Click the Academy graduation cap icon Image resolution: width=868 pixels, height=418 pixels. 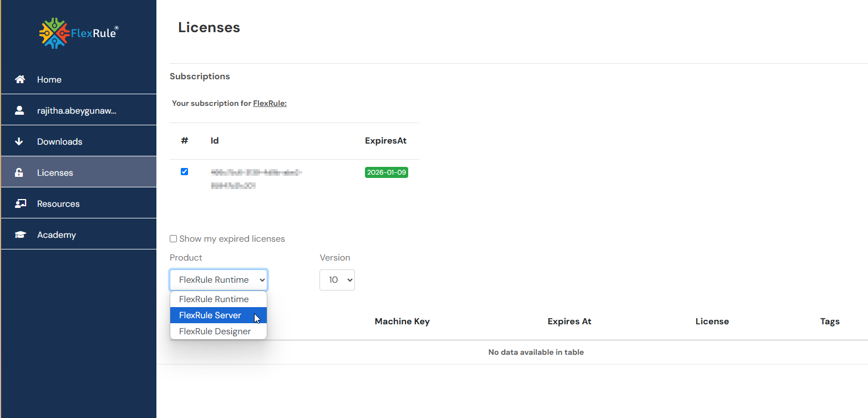pyautogui.click(x=21, y=235)
